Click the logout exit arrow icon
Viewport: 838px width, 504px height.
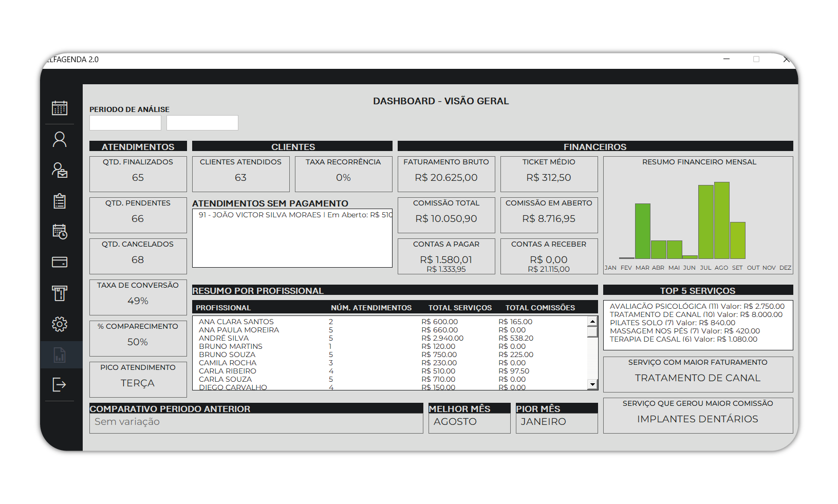pos(60,384)
